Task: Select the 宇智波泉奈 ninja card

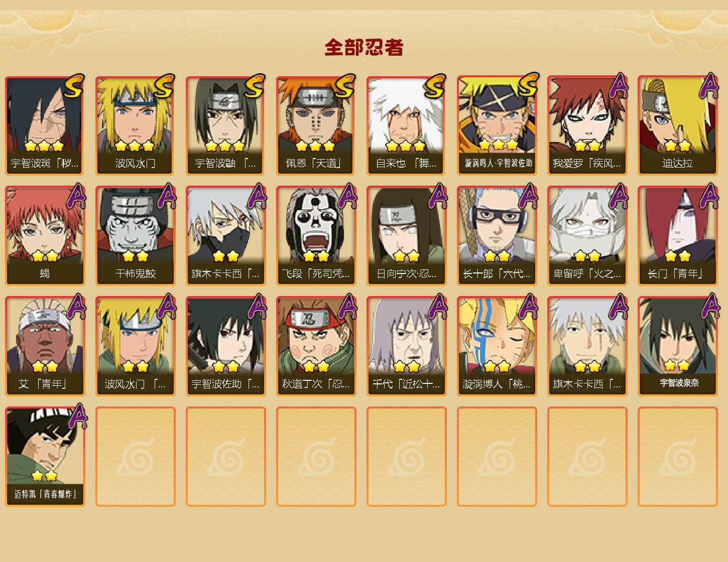Action: 678,346
